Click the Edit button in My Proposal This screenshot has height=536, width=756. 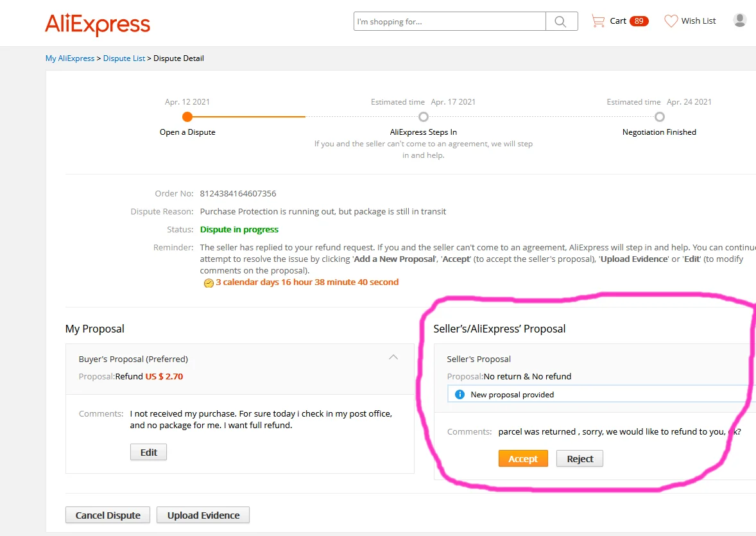[x=148, y=452]
